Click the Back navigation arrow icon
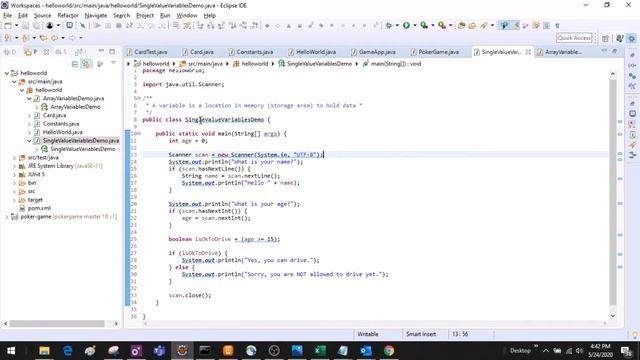Image resolution: width=640 pixels, height=360 pixels. click(x=54, y=38)
